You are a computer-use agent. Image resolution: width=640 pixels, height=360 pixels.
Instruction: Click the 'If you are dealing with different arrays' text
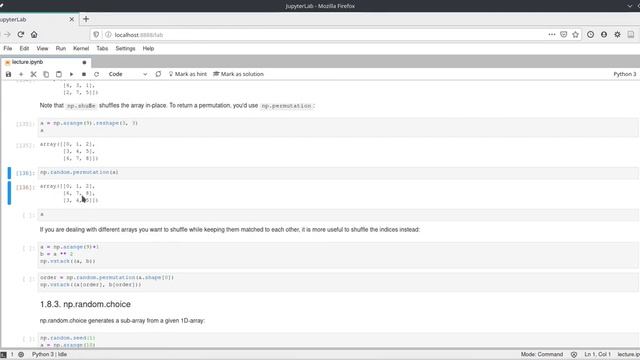(230, 230)
